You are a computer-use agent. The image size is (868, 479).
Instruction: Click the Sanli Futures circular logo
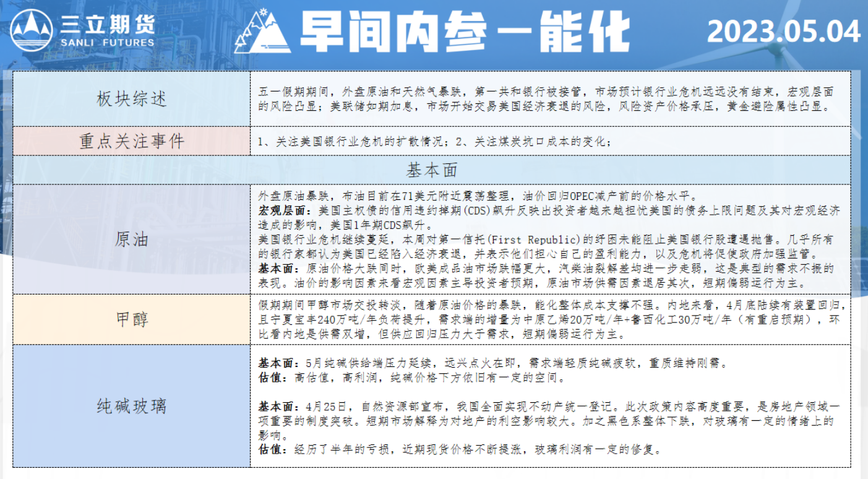31,30
